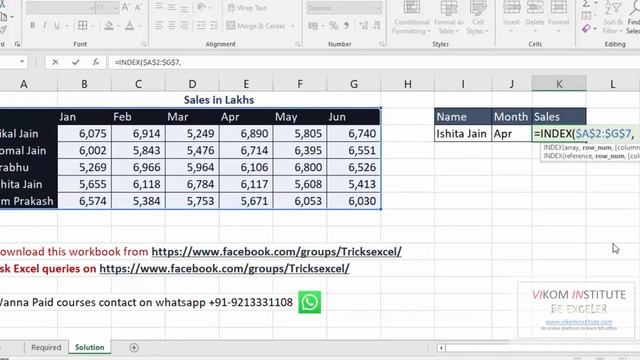Confirm the formula with the checkmark
640x360 pixels.
(x=76, y=62)
